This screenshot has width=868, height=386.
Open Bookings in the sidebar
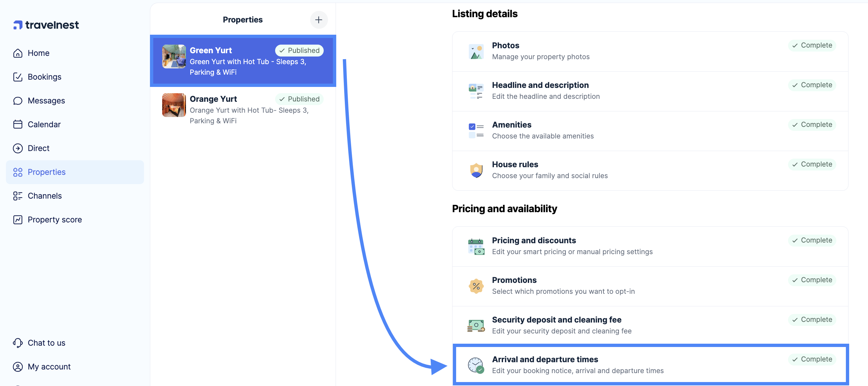(44, 77)
